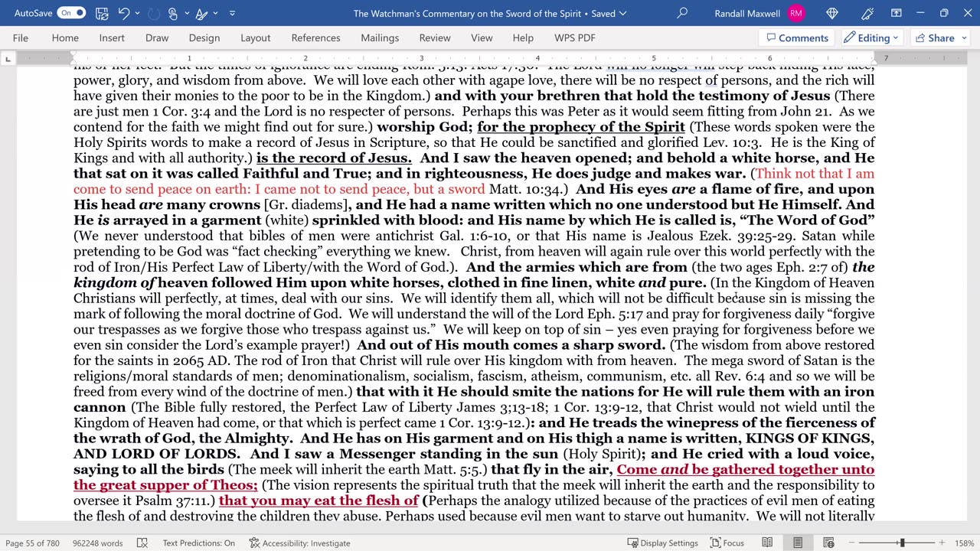Click the Save icon in the title bar

point(102,13)
